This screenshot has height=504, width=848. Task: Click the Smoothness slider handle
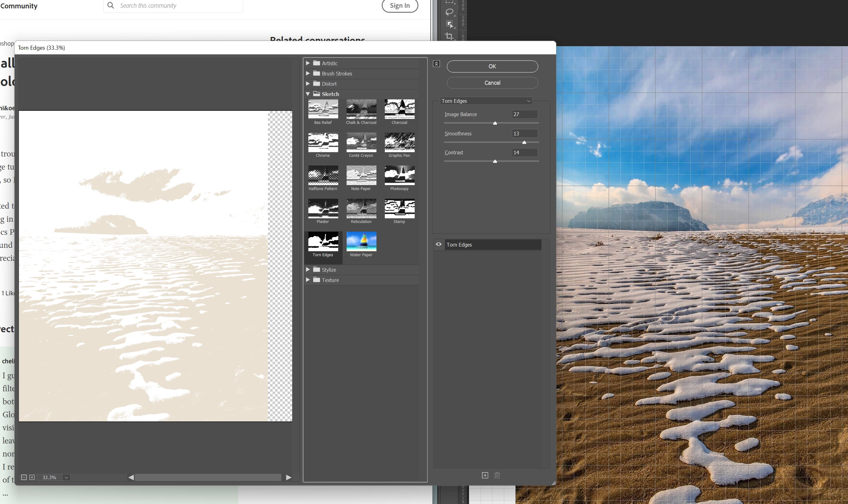click(x=524, y=143)
